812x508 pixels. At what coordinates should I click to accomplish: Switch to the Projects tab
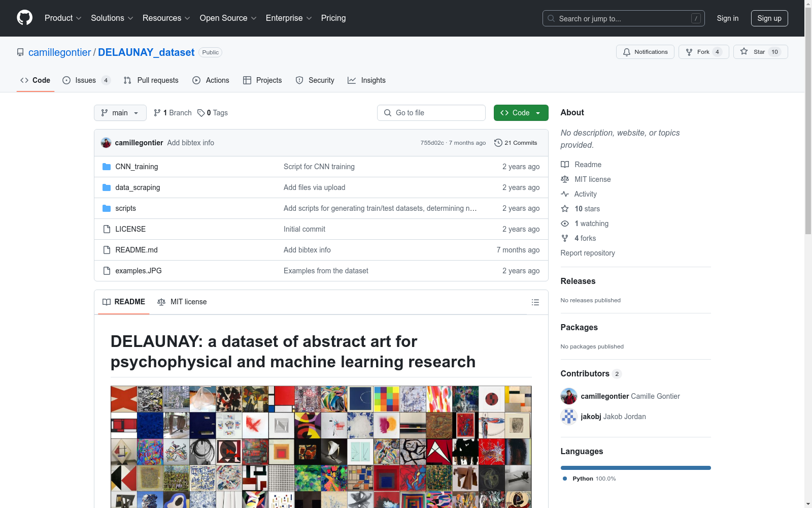262,80
